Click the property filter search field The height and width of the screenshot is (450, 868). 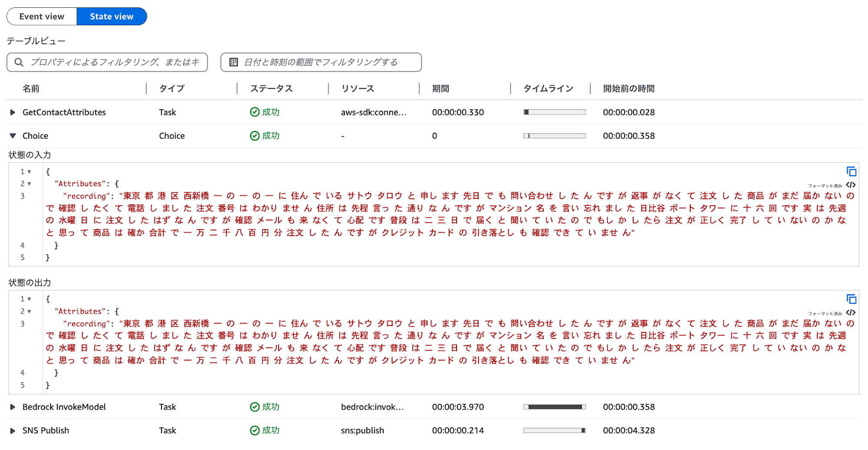pyautogui.click(x=107, y=62)
